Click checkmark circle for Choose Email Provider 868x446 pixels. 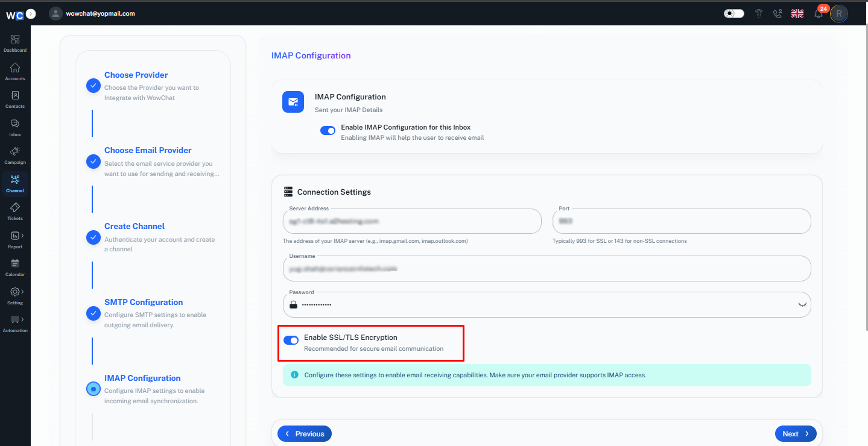click(x=93, y=162)
